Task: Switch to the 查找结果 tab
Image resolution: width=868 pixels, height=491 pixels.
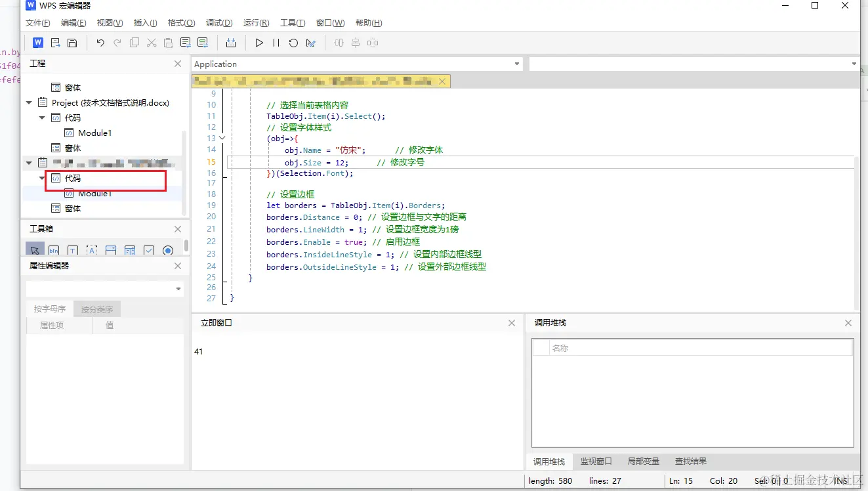Action: click(691, 461)
